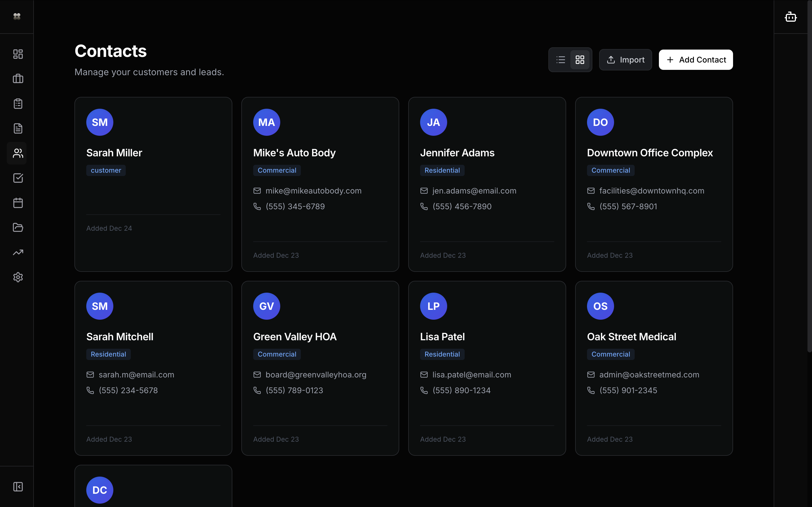Open the calendar icon in sidebar
This screenshot has width=812, height=507.
click(18, 203)
